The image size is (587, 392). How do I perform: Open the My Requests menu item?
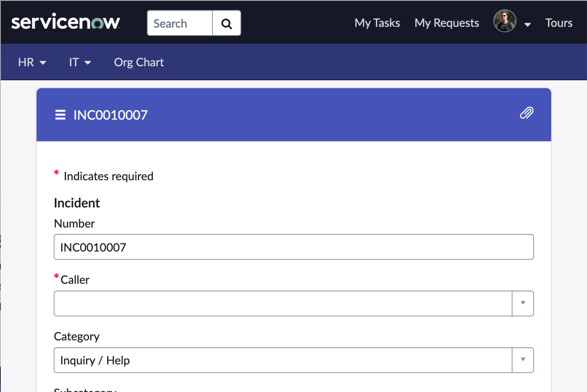coord(446,23)
